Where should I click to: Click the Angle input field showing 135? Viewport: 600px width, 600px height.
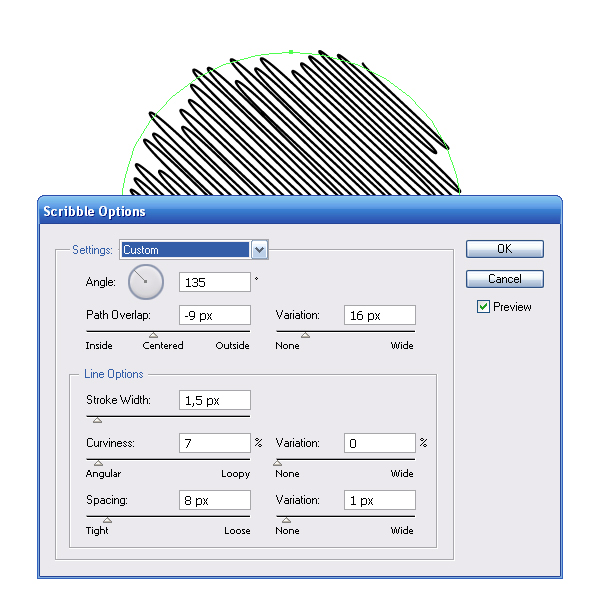(x=215, y=282)
